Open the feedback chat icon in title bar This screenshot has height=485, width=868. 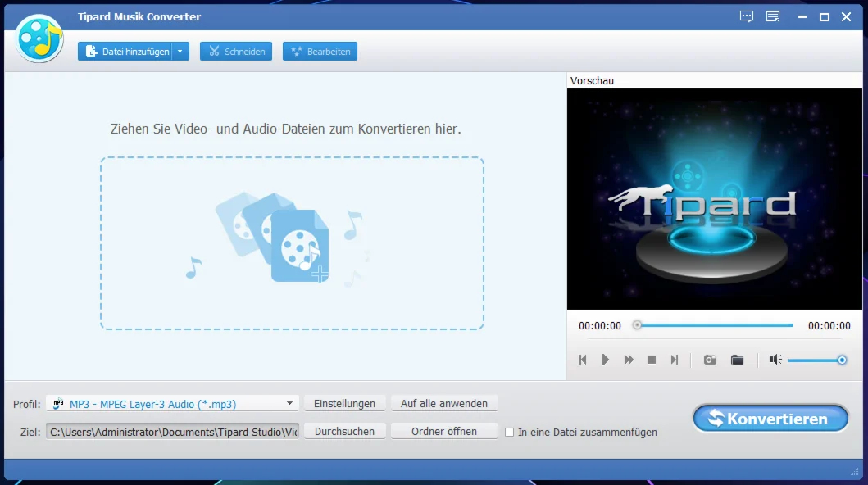(x=746, y=16)
